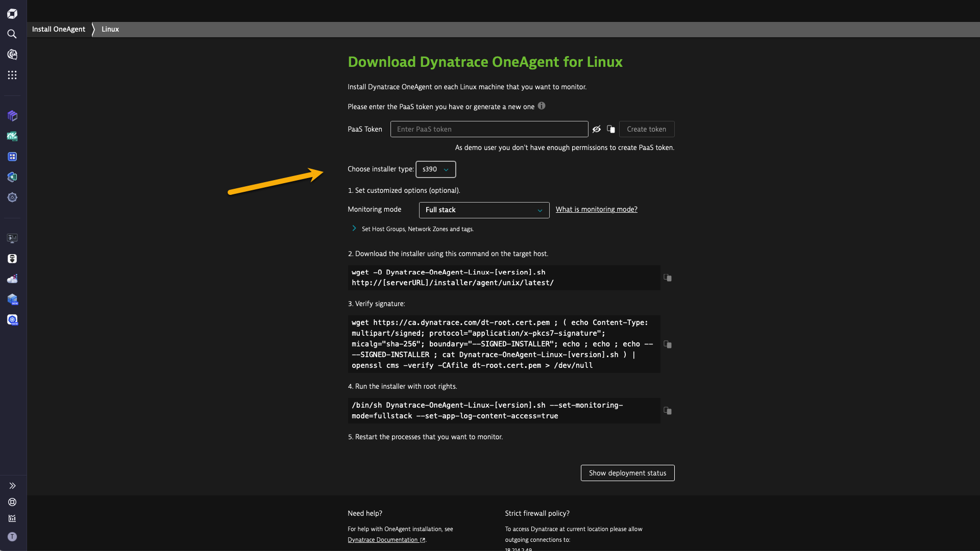Open help via the lifebuoy icon
The width and height of the screenshot is (980, 551).
pos(12,502)
